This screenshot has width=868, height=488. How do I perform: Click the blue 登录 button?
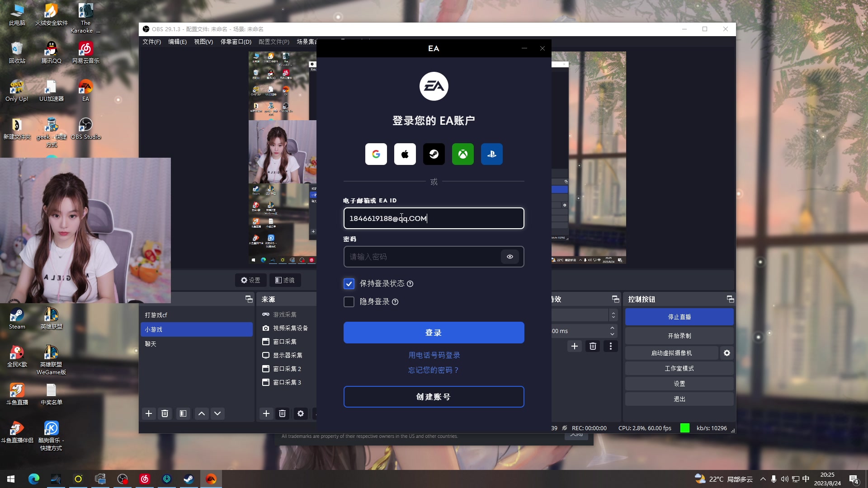tap(434, 333)
